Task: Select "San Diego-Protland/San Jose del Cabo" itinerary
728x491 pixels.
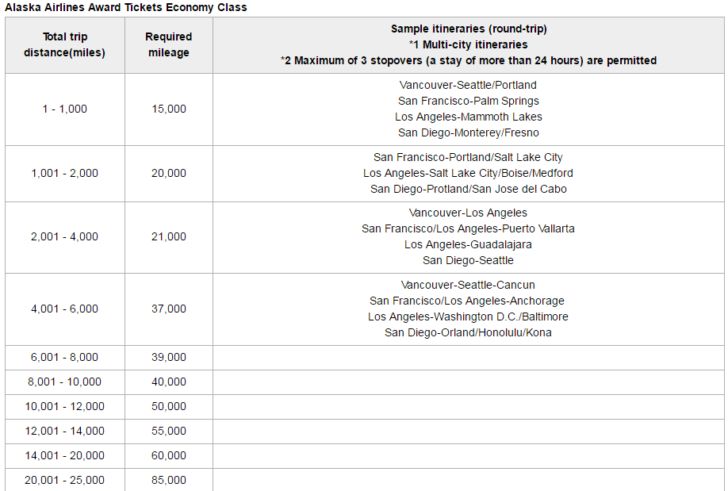Action: click(468, 189)
